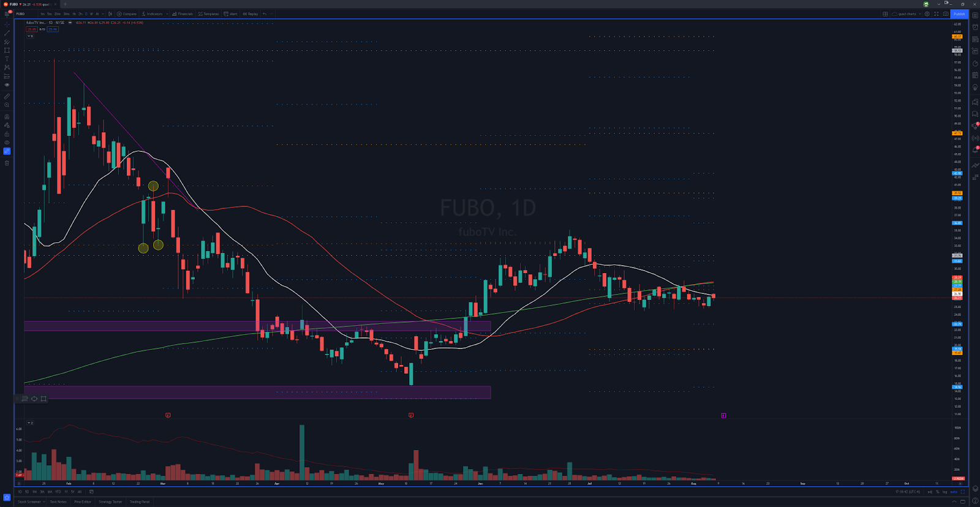The image size is (980, 507).
Task: Toggle the highlighted blue drawing tool button
Action: 7,151
